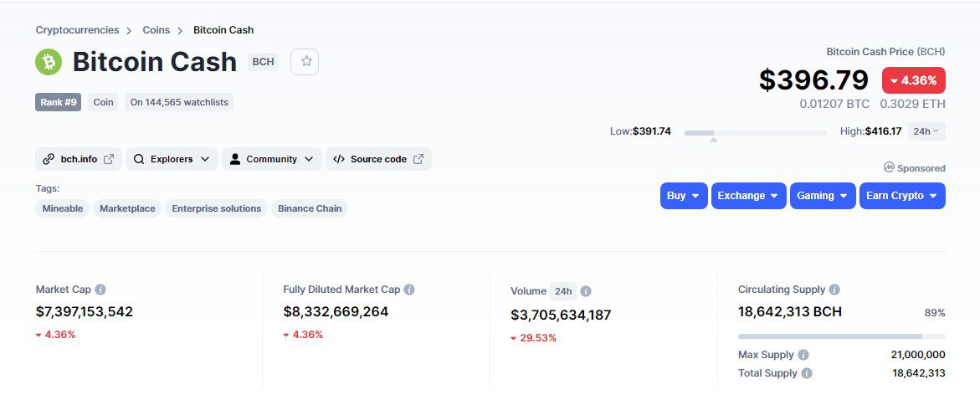This screenshot has height=400, width=980.
Task: Click the $8,332,669,264 fully diluted value
Action: click(x=336, y=311)
